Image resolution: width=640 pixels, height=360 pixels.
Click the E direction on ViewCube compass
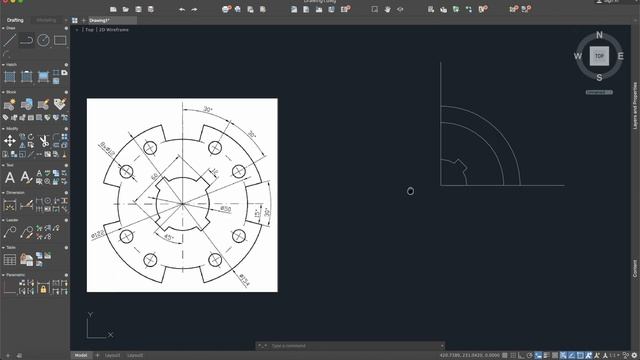coord(620,56)
